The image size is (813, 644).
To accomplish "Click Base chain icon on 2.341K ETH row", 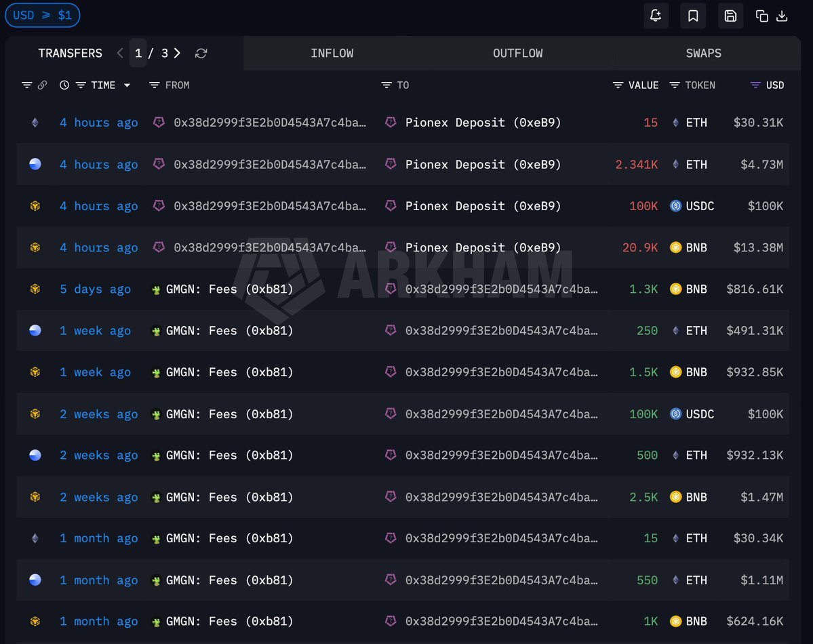I will click(35, 164).
